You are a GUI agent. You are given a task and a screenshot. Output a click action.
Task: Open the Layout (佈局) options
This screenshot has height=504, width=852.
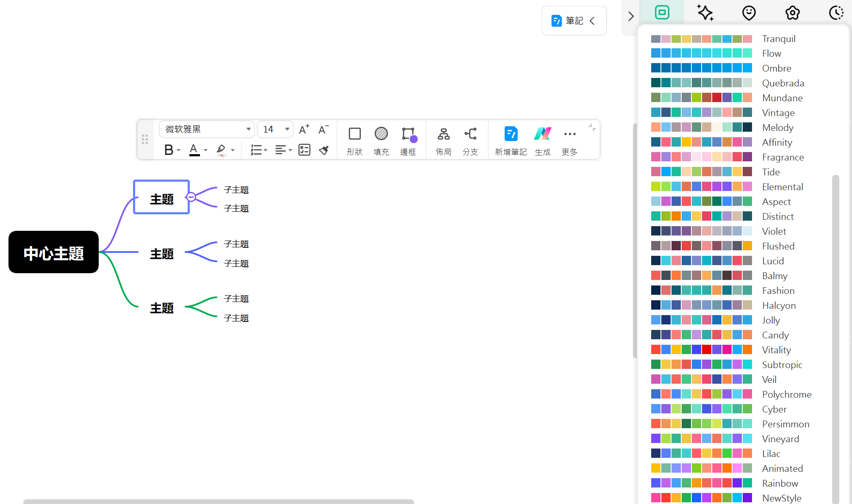[444, 134]
